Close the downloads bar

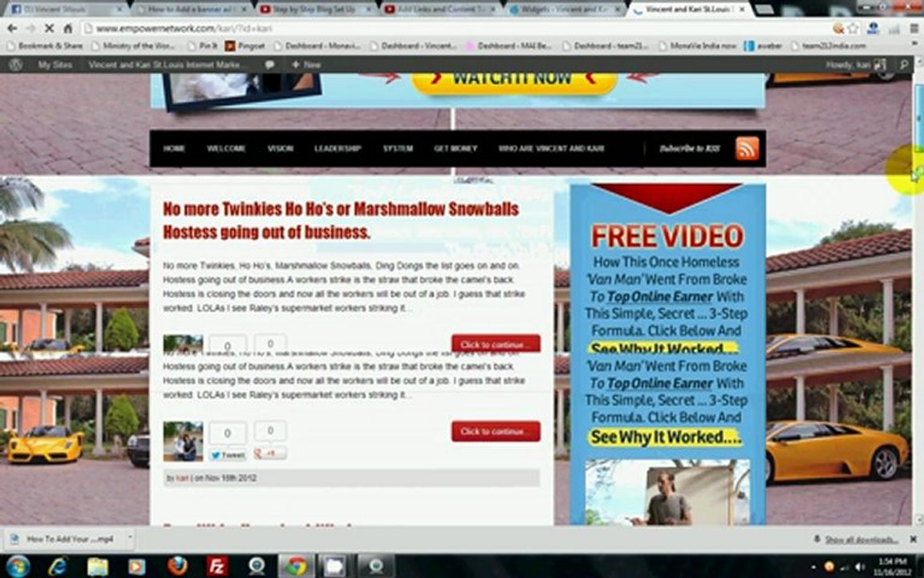pyautogui.click(x=913, y=539)
